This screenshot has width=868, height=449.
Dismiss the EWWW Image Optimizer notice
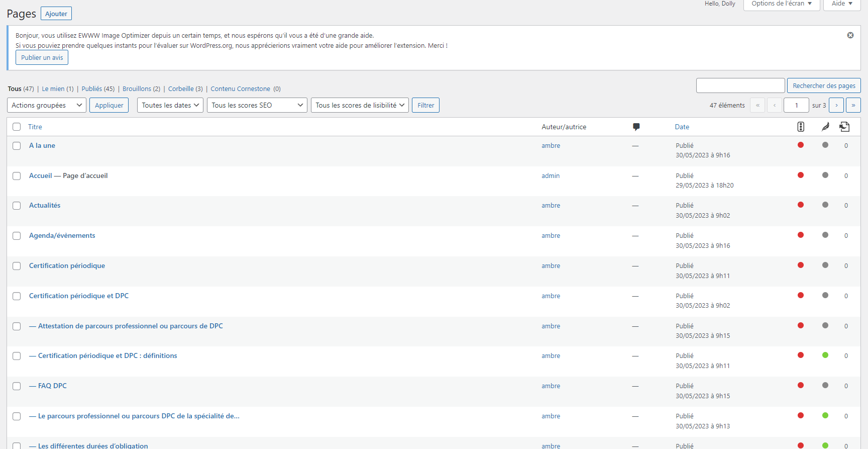850,35
